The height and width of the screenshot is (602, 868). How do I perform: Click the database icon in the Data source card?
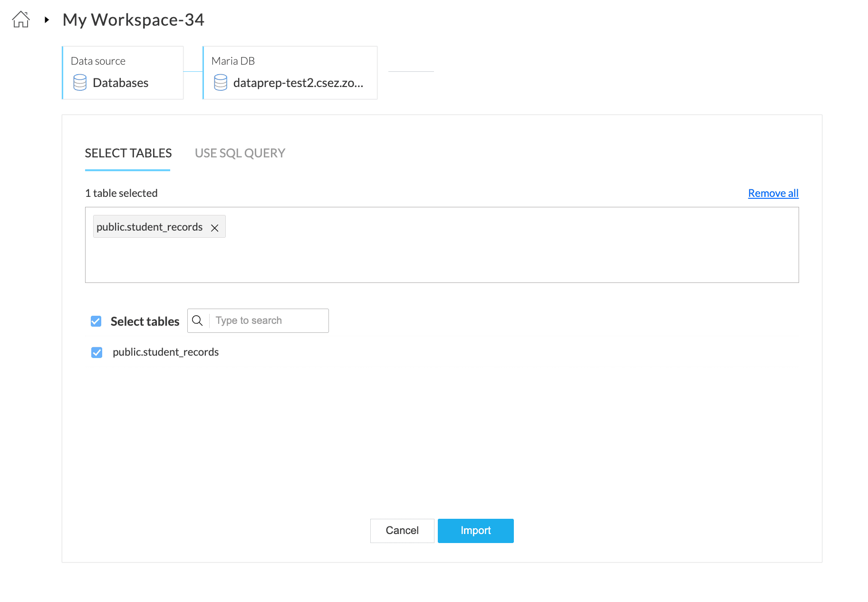click(x=80, y=82)
